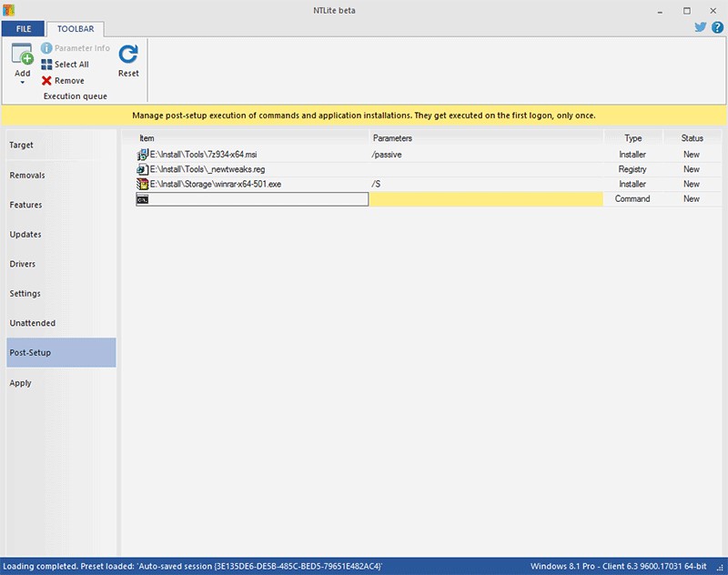
Task: Go to the Removals page
Action: 27,176
